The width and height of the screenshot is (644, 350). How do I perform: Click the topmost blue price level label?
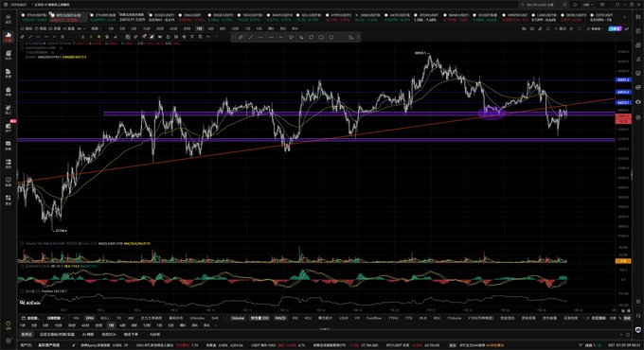point(623,80)
